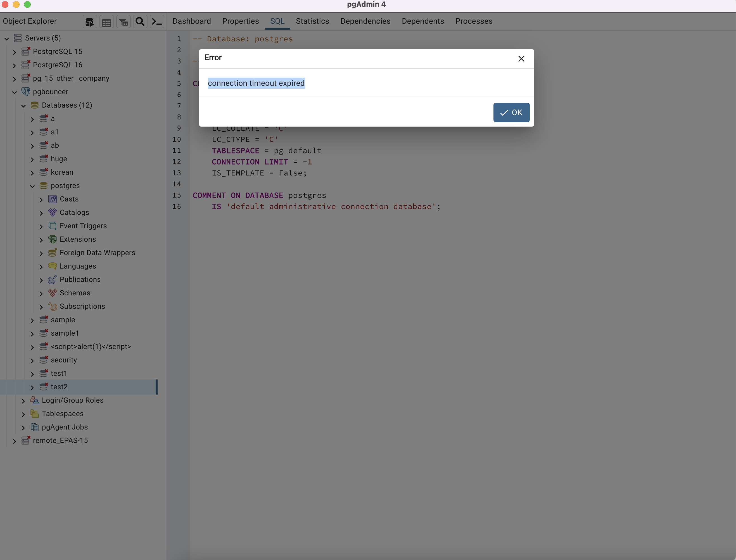Click the remote_EPAS-15 server

[x=61, y=440]
